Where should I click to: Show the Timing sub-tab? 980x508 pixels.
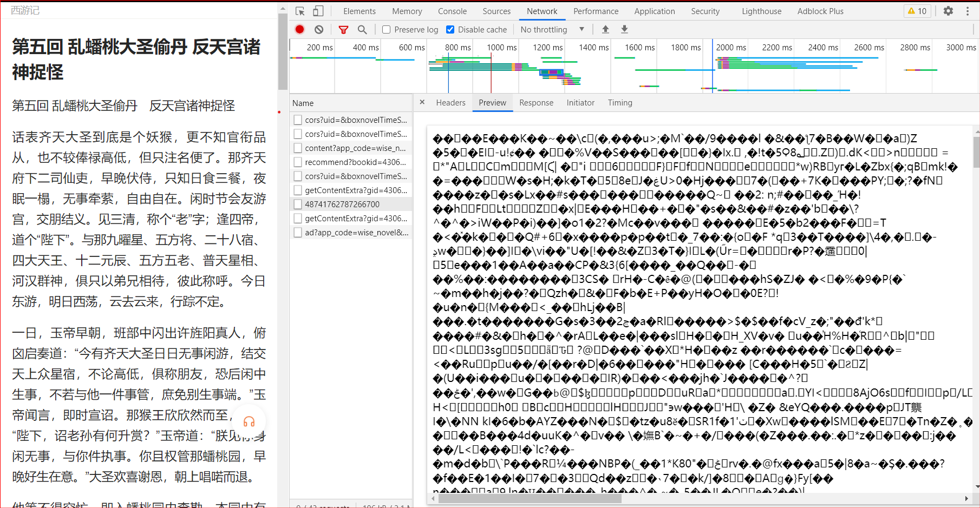pyautogui.click(x=620, y=103)
